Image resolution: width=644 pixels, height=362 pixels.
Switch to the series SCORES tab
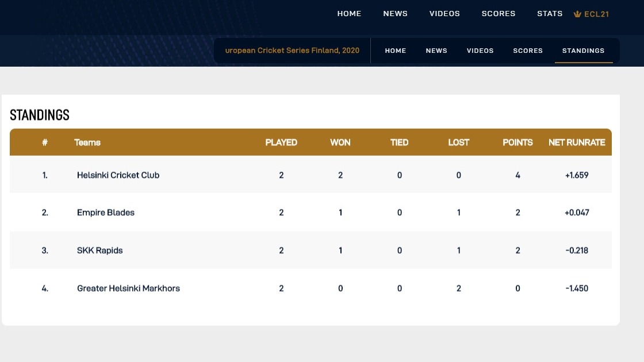click(x=528, y=51)
